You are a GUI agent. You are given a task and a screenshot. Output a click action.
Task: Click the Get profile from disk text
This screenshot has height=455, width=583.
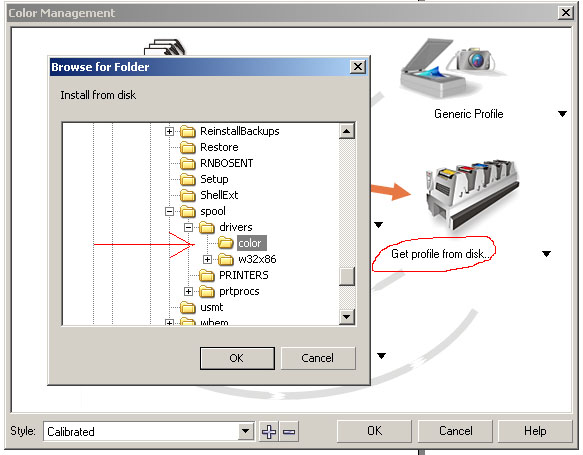click(441, 254)
